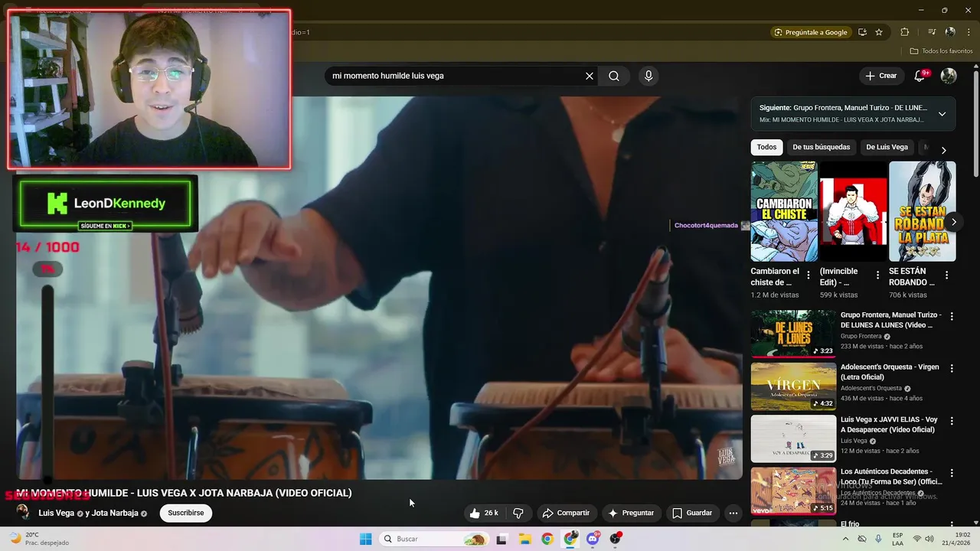Viewport: 980px width, 551px height.
Task: Click Compartir share button
Action: [565, 513]
